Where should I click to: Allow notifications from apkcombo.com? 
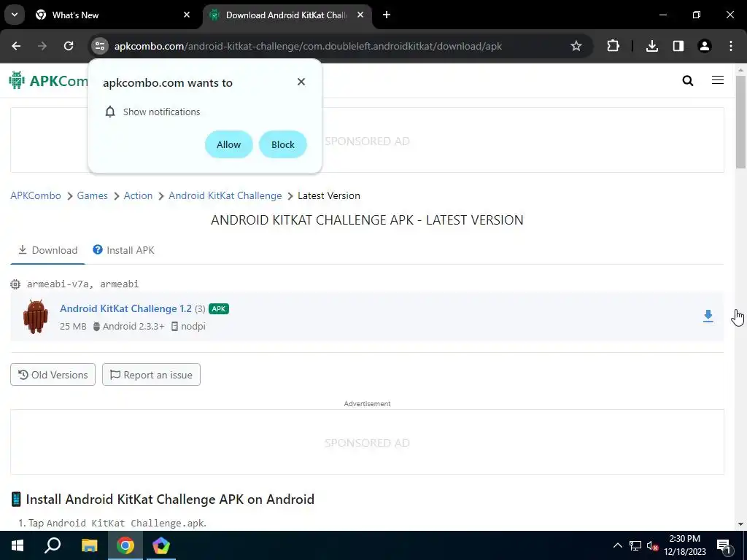click(x=228, y=144)
